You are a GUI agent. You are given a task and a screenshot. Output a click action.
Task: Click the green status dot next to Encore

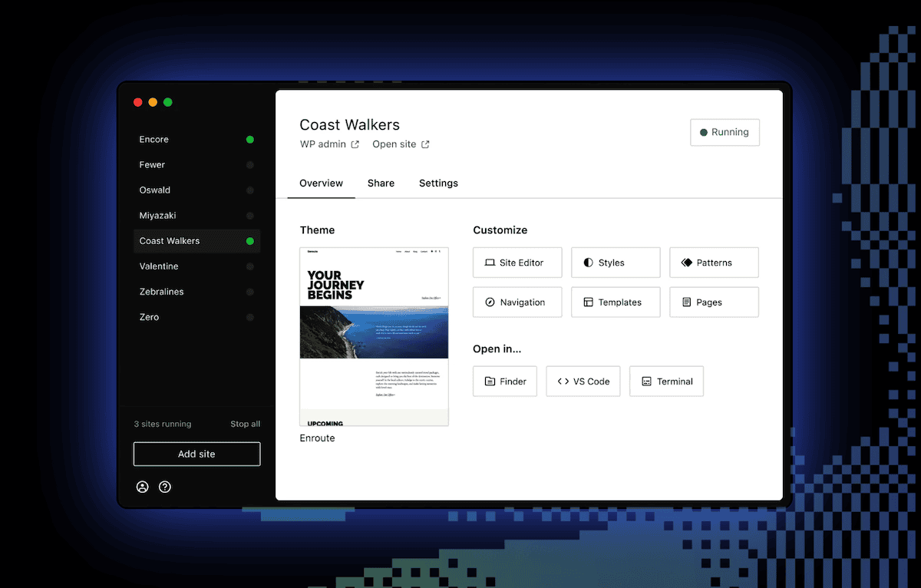pos(249,140)
